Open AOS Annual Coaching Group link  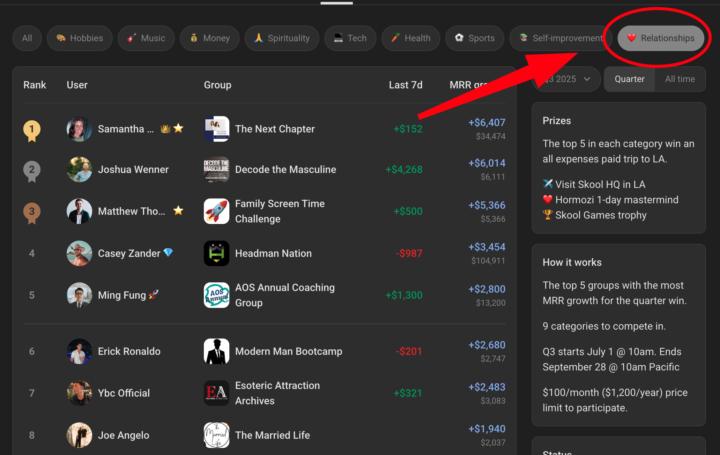tap(285, 295)
